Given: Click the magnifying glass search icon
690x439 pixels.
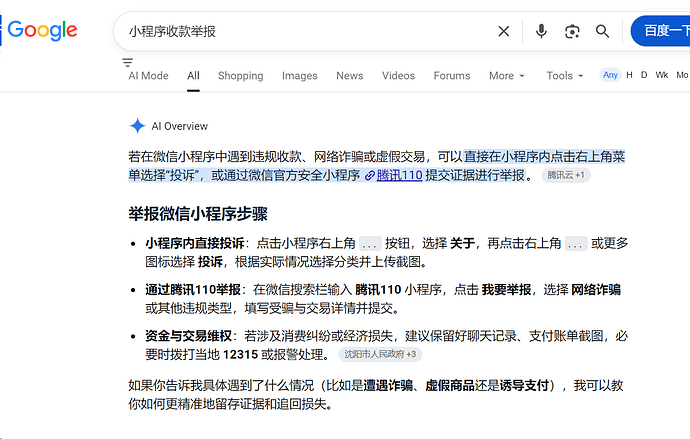Looking at the screenshot, I should (602, 31).
